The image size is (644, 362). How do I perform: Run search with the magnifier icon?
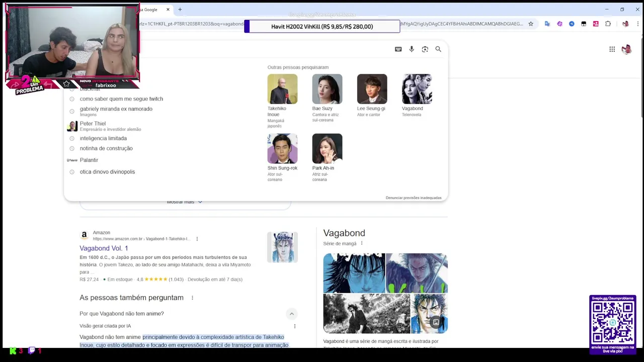coord(438,49)
